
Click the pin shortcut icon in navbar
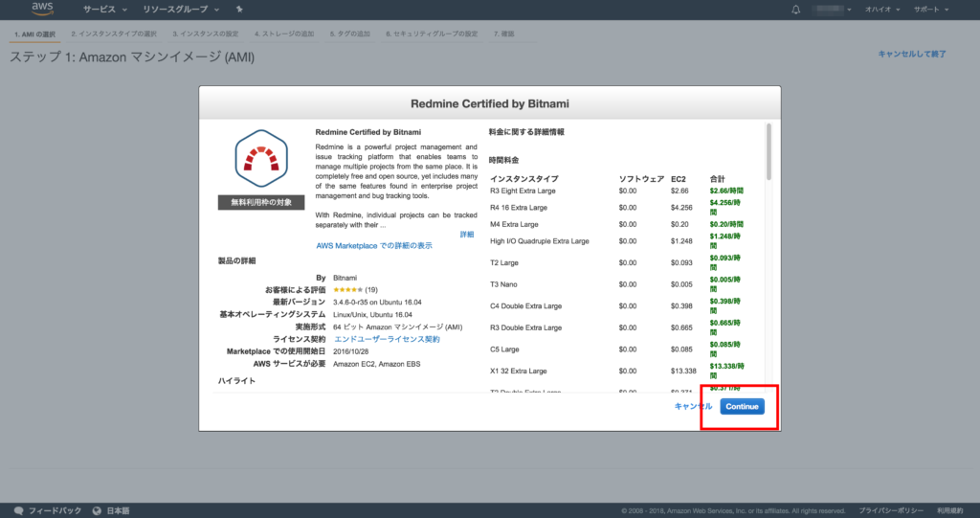click(238, 10)
